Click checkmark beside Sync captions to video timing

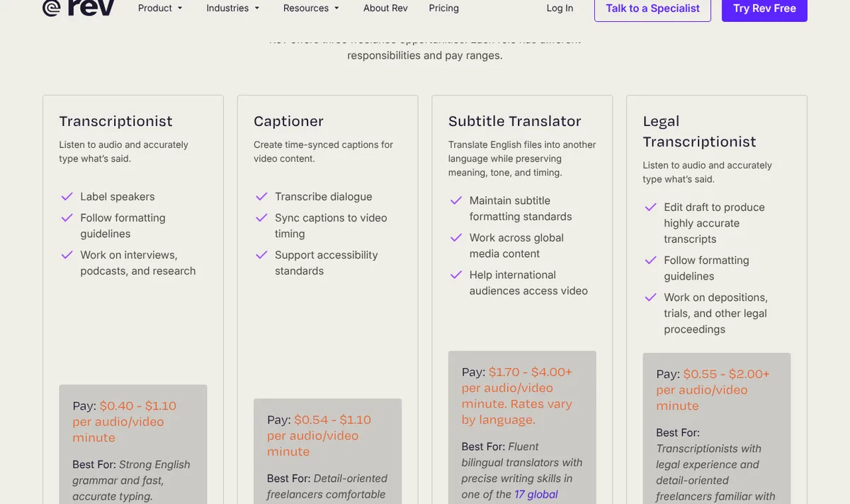(x=262, y=218)
